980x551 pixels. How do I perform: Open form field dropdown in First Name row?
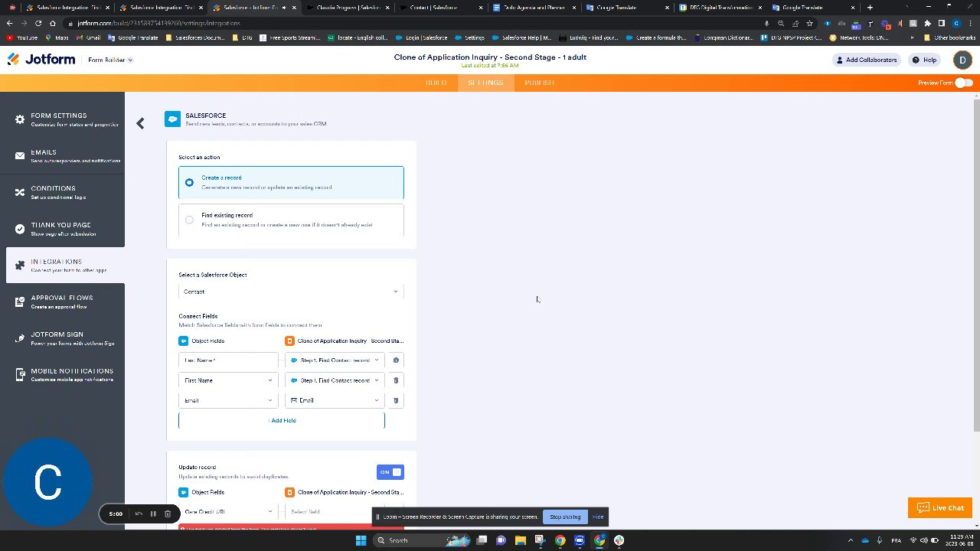click(x=335, y=380)
